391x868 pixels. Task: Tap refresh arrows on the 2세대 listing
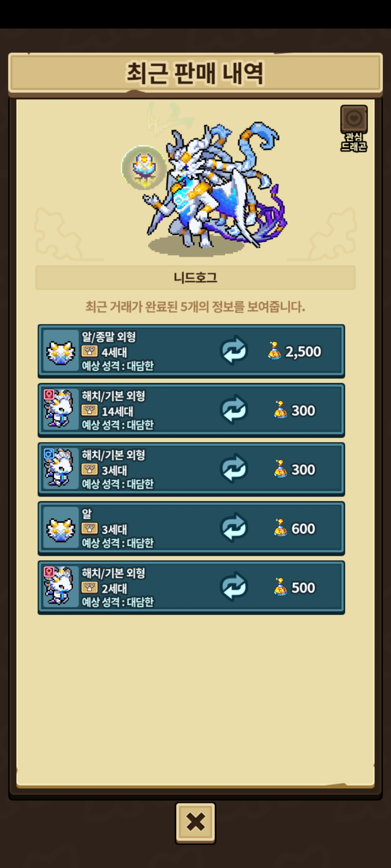[x=234, y=587]
